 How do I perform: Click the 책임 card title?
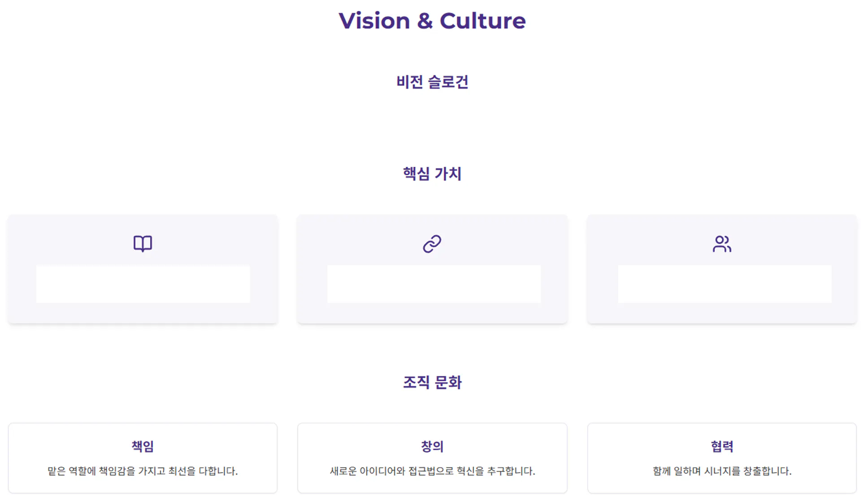[x=143, y=446]
